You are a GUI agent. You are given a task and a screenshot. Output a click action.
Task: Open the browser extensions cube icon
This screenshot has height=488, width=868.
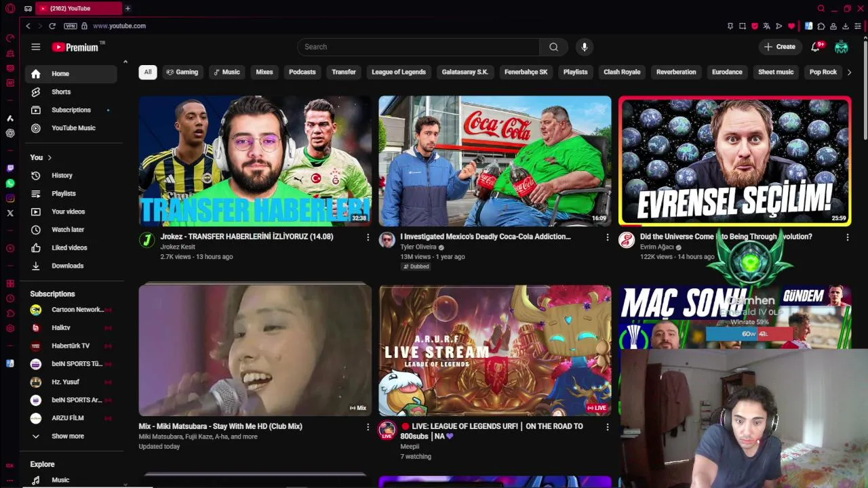821,26
